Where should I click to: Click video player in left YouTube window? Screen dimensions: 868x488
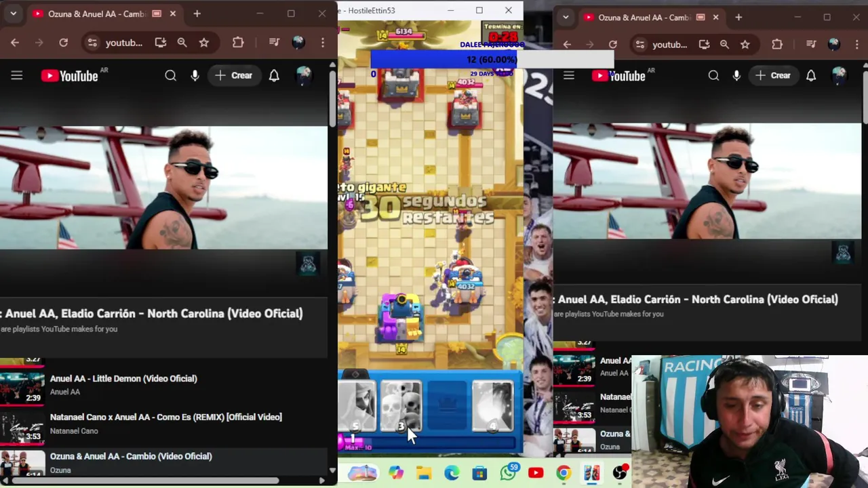[163, 188]
